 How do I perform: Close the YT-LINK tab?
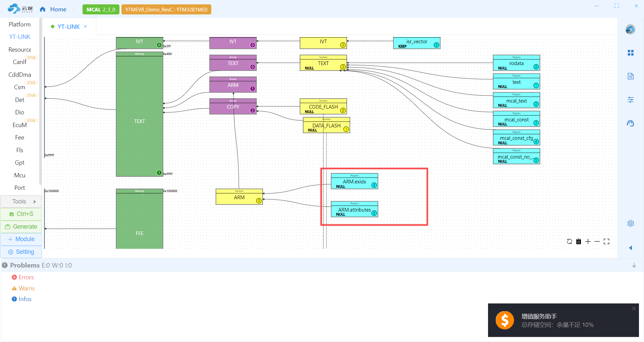(86, 26)
